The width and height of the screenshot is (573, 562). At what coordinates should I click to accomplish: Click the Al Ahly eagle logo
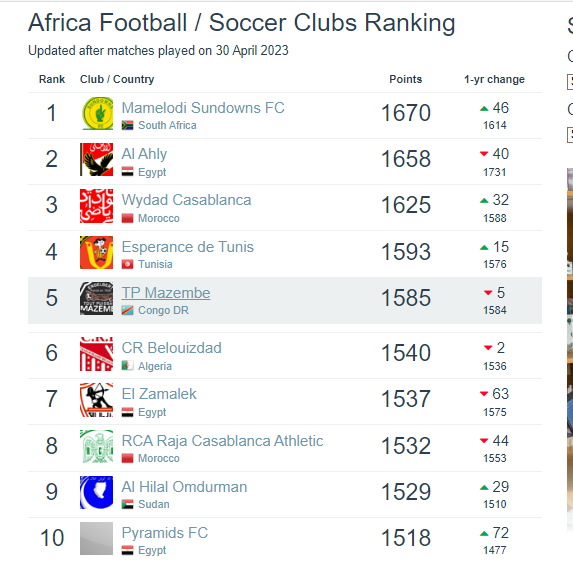coord(96,159)
